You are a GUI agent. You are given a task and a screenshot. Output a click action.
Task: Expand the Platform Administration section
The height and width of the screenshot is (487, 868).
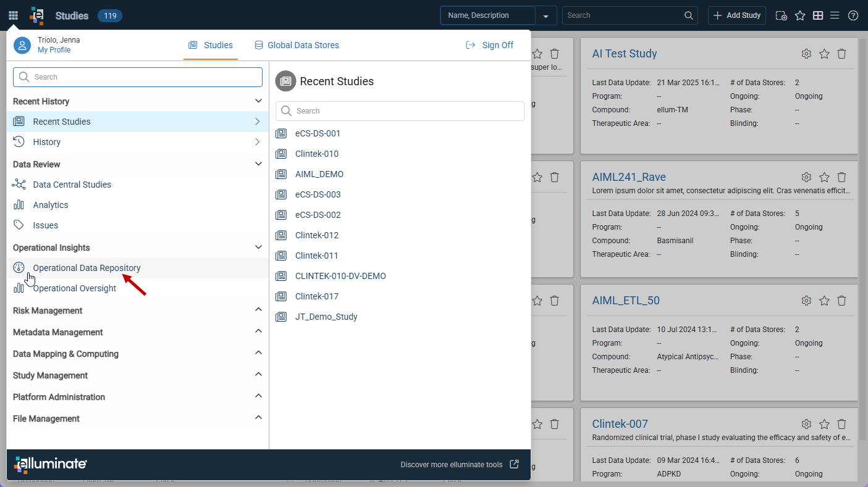258,396
